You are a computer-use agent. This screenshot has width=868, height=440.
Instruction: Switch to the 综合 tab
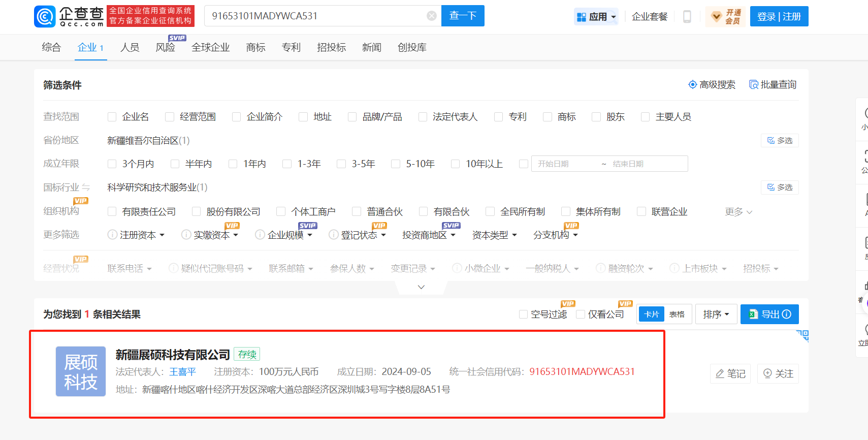click(51, 47)
